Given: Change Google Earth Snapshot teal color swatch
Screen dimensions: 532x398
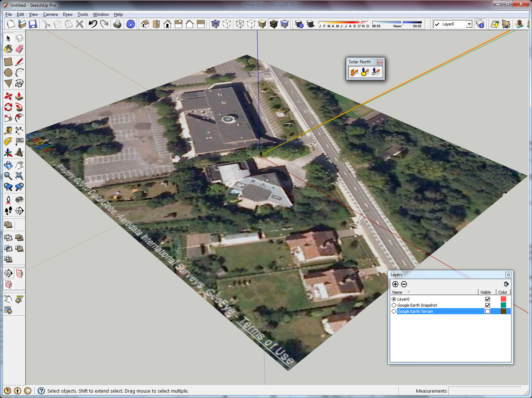Looking at the screenshot, I should tap(503, 305).
